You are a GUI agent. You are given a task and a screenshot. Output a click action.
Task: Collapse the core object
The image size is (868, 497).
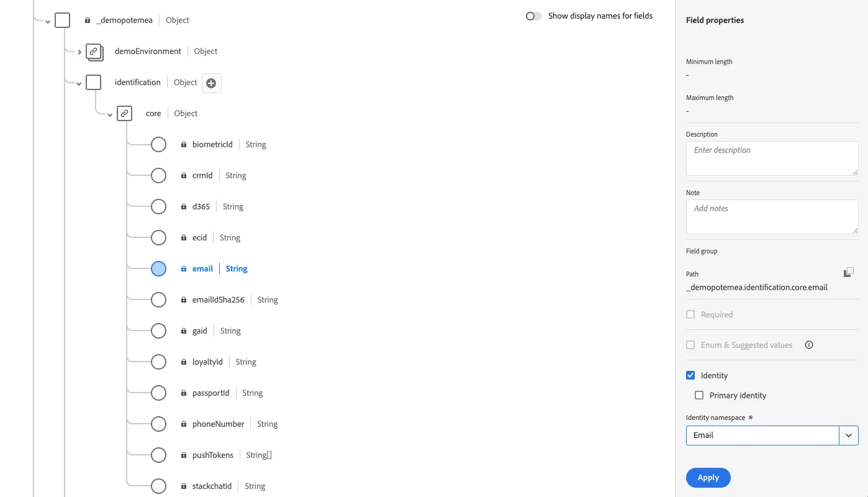[x=110, y=115]
